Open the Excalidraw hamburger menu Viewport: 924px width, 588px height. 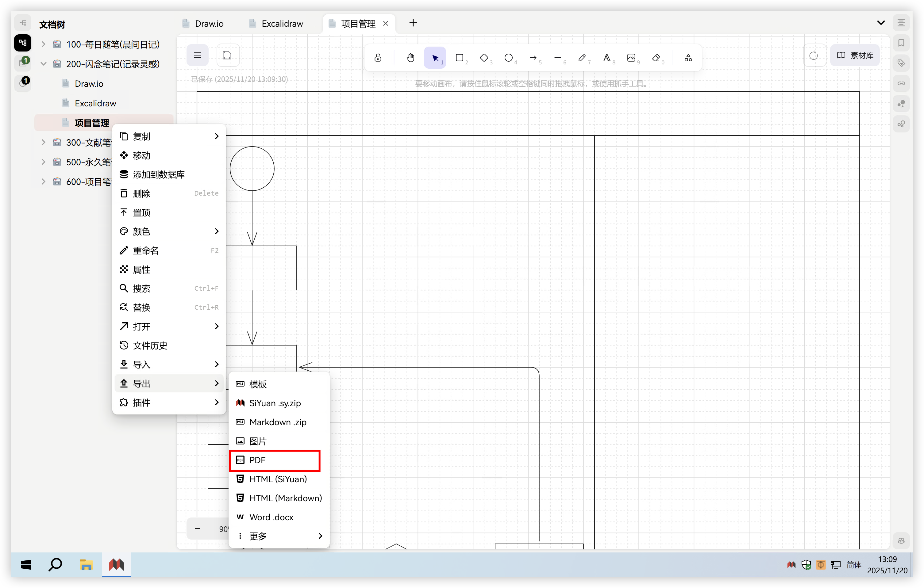point(198,55)
